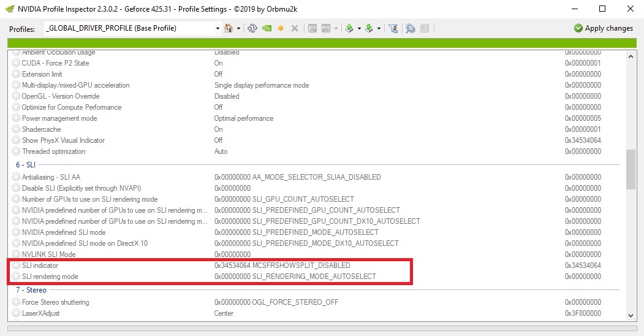644x336 pixels.
Task: Import profiles with the green down-arrow icon
Action: [369, 28]
